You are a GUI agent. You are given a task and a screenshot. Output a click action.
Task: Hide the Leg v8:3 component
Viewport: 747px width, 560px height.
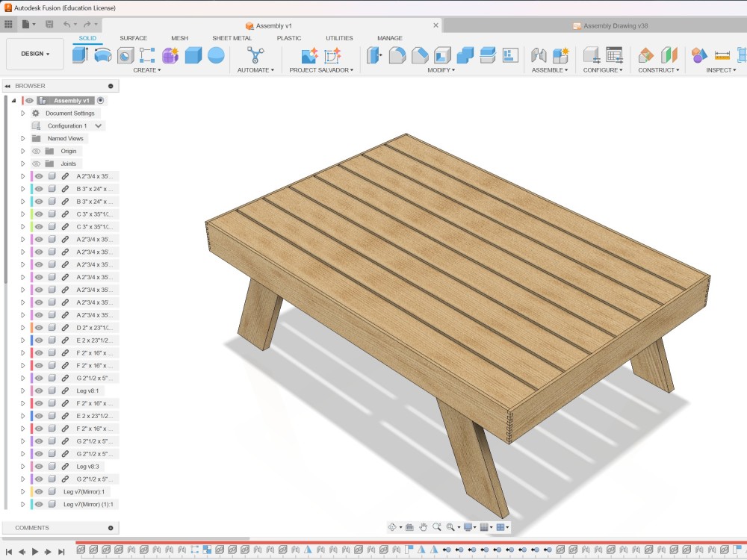39,466
